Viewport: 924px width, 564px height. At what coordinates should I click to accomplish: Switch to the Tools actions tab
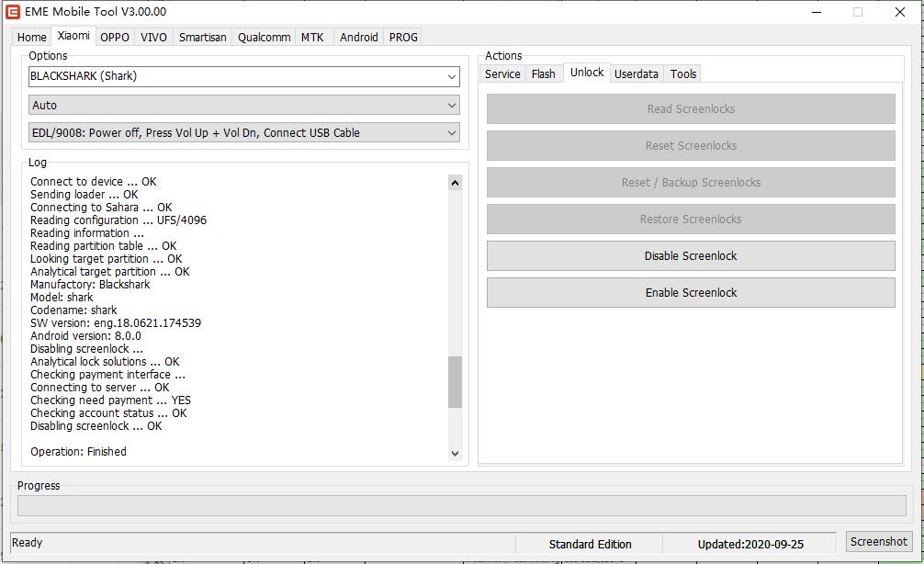coord(683,73)
